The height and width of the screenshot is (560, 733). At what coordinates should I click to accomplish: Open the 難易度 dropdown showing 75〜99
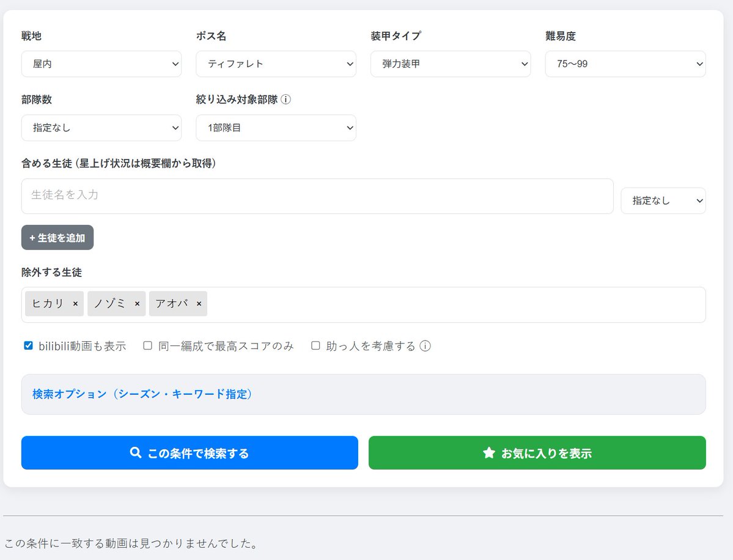coord(625,64)
